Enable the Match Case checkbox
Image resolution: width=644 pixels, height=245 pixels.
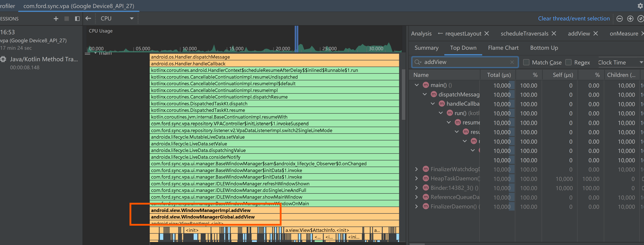point(526,62)
